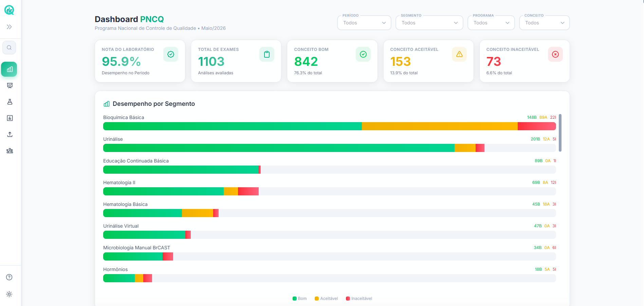
Task: Open the Período dropdown
Action: 364,23
